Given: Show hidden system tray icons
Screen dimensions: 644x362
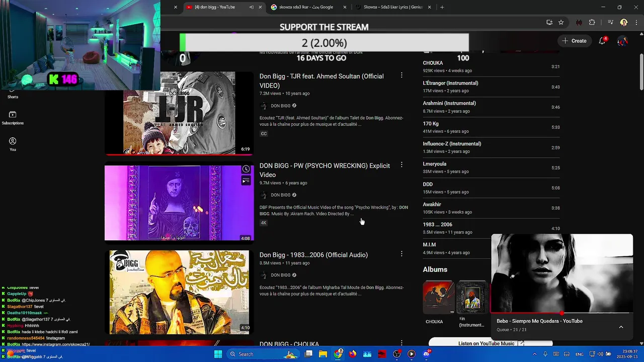Looking at the screenshot, I should 534,354.
